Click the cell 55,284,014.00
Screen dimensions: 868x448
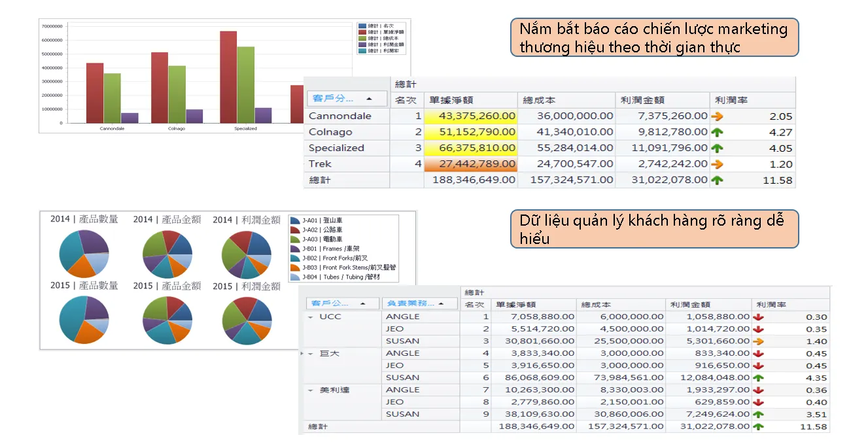[x=566, y=148]
